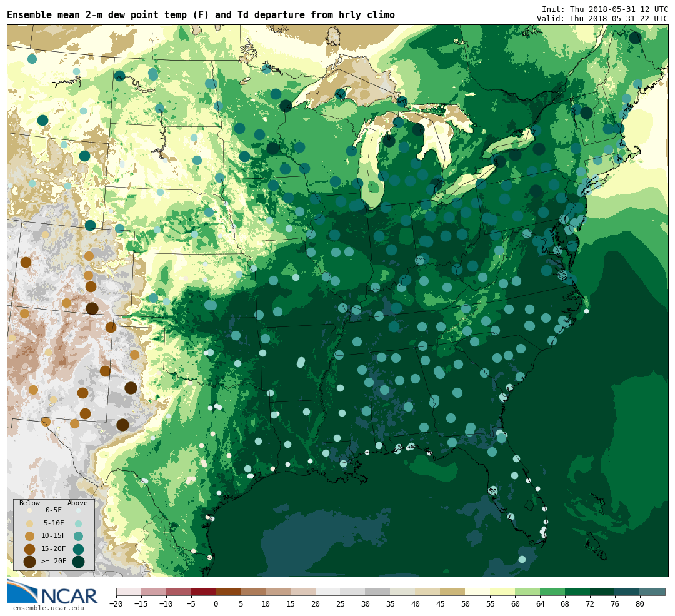Click the '10-15F' legend label
This screenshot has width=675, height=616.
point(54,535)
